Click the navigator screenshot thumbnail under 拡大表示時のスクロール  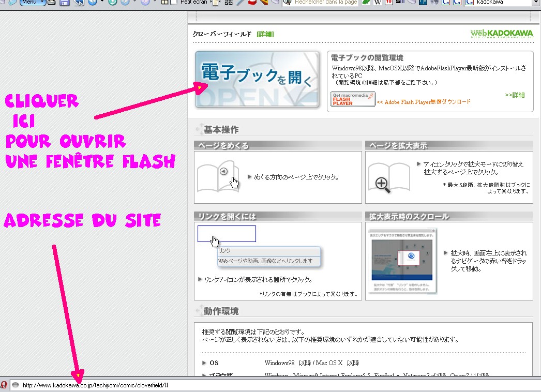[x=402, y=261]
